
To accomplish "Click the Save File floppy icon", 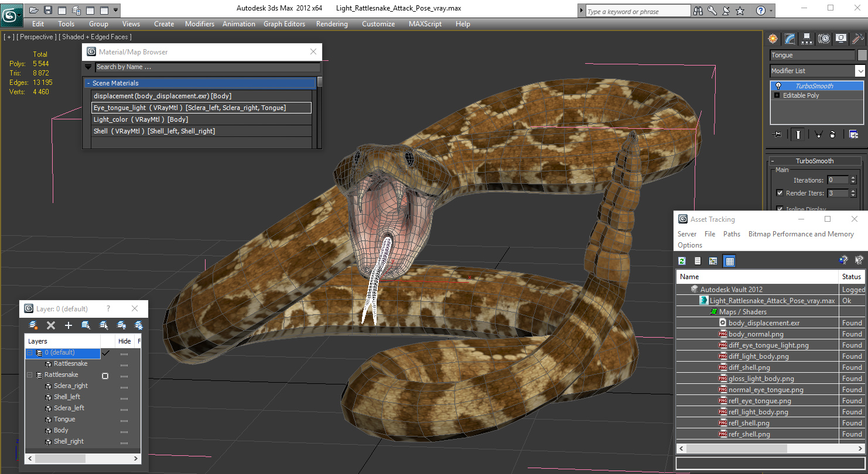I will [x=48, y=10].
